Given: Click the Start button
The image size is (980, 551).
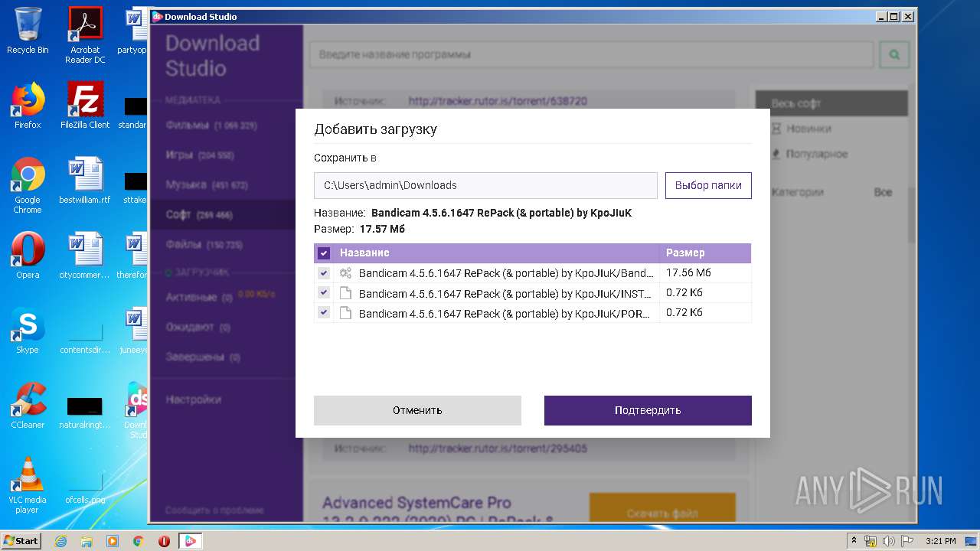Looking at the screenshot, I should [x=21, y=540].
